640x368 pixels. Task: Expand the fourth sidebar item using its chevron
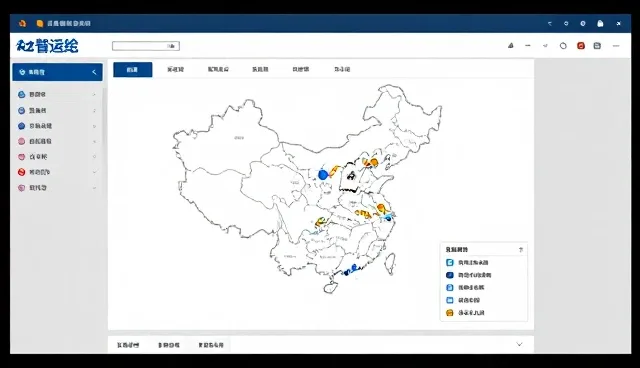point(94,142)
